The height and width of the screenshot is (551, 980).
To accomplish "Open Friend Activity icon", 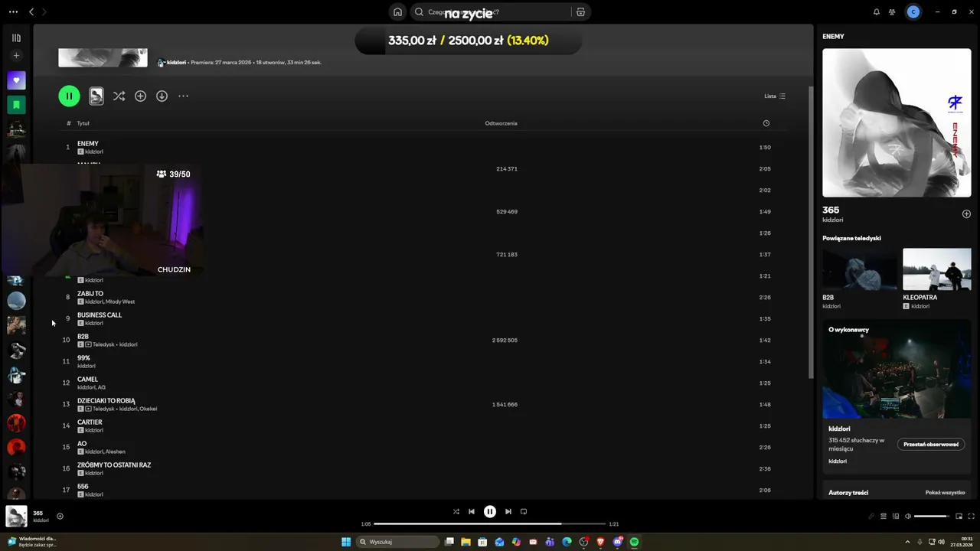I will point(892,12).
